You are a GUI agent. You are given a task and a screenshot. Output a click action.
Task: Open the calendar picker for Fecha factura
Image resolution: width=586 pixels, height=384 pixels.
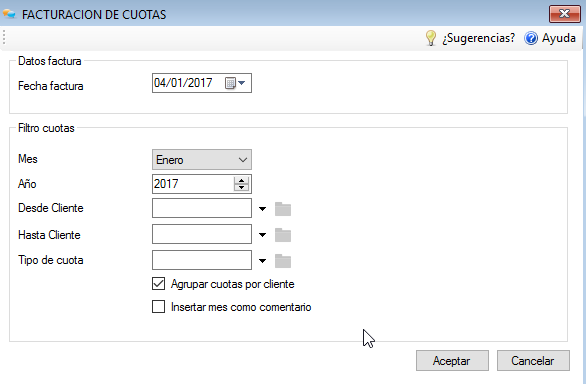[x=235, y=83]
